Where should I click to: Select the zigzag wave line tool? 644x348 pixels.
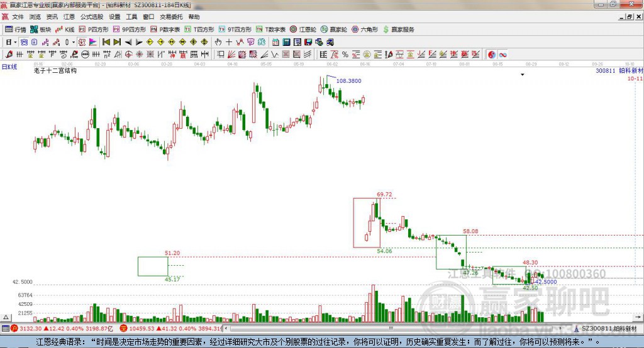coord(275,54)
